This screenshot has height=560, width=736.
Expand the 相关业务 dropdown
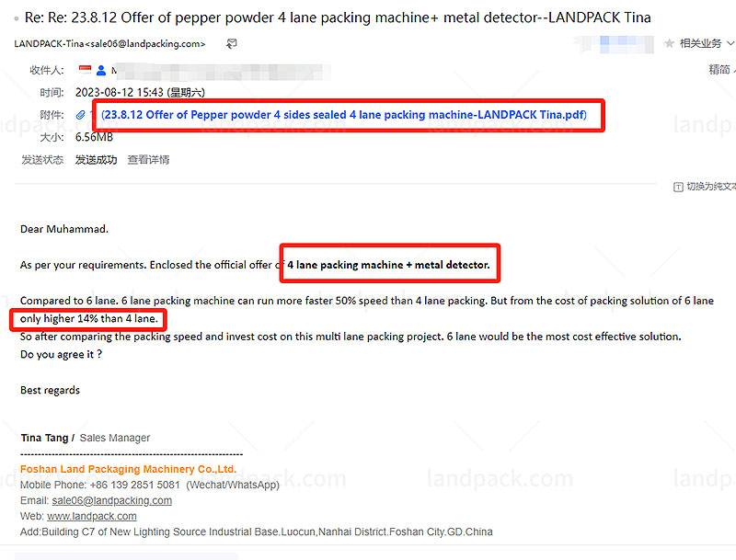click(730, 43)
